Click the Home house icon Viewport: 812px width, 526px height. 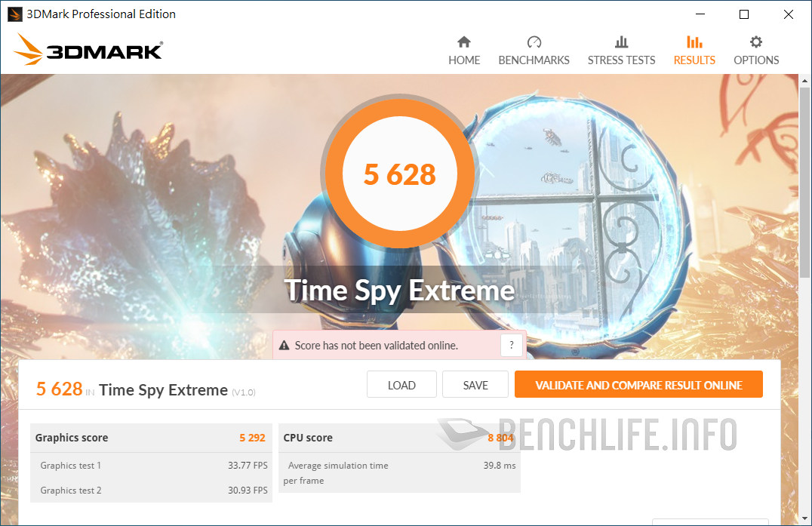coord(464,42)
